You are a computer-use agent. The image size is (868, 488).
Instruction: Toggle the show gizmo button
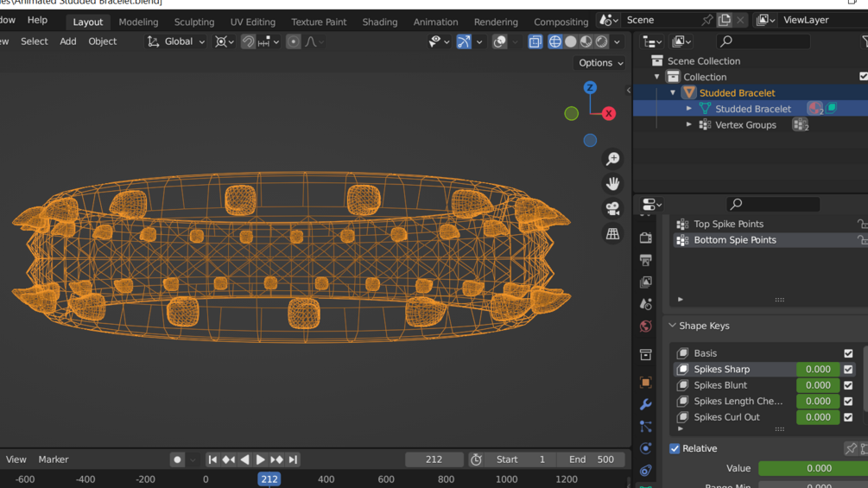coord(463,41)
